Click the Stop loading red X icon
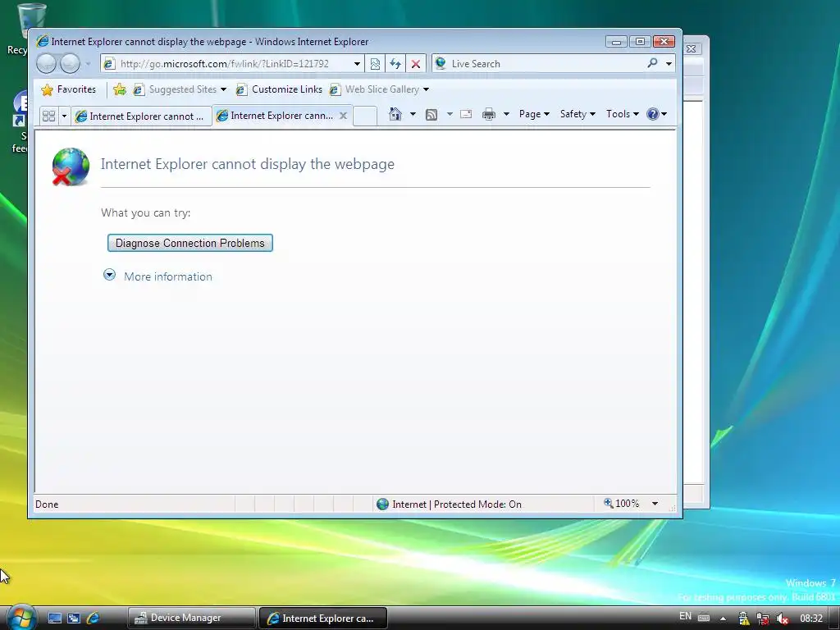Screen dimensions: 840x630 click(x=416, y=64)
